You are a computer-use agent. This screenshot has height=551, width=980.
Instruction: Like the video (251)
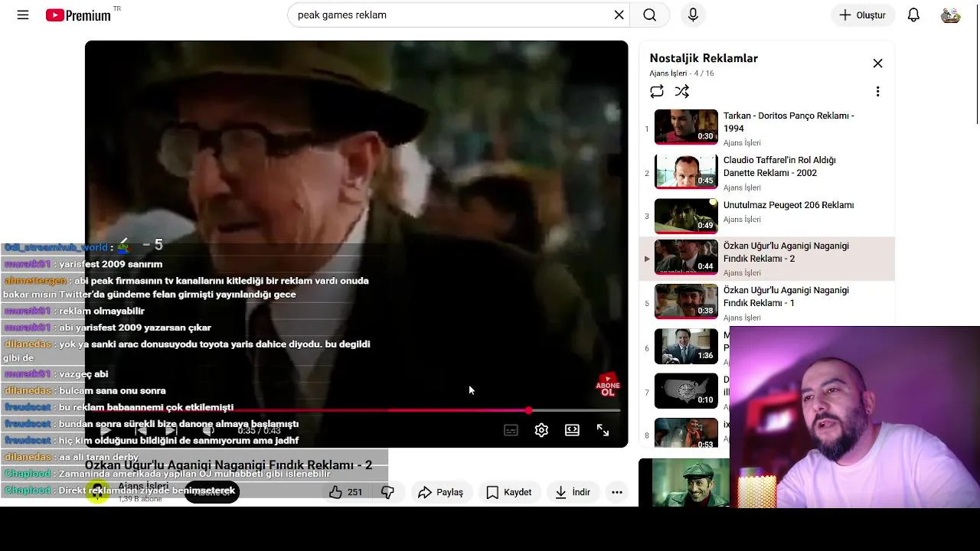click(345, 492)
